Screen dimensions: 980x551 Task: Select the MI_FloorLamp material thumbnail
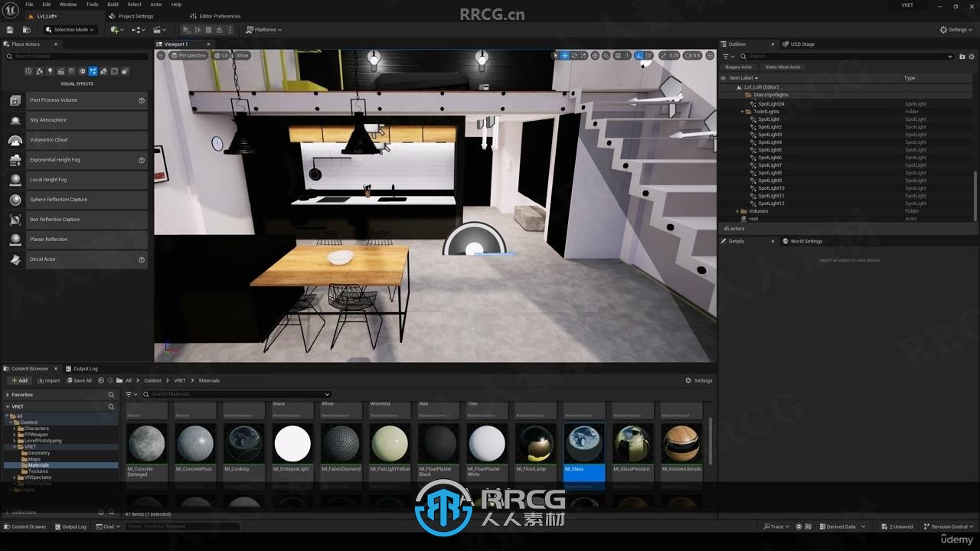point(535,443)
